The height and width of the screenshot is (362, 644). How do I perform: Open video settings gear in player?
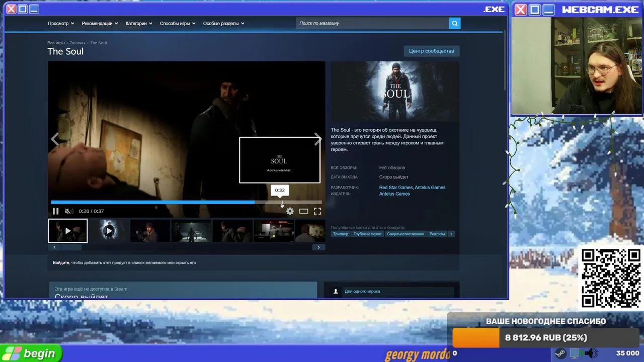[x=290, y=211]
